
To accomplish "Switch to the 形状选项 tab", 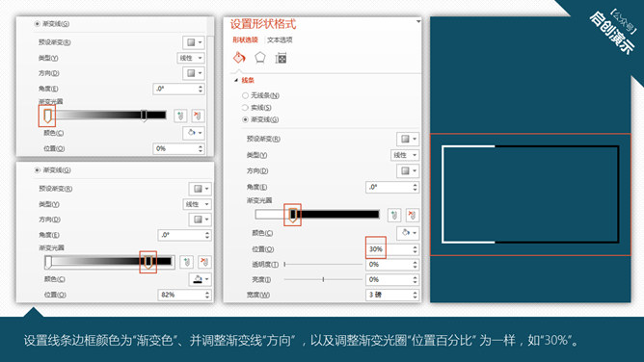I will (x=245, y=39).
